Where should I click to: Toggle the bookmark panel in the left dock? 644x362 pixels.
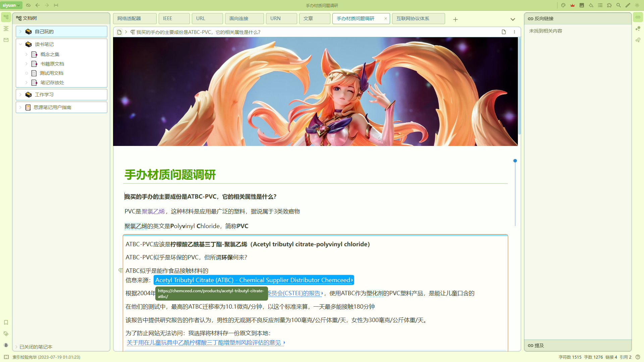[x=6, y=322]
